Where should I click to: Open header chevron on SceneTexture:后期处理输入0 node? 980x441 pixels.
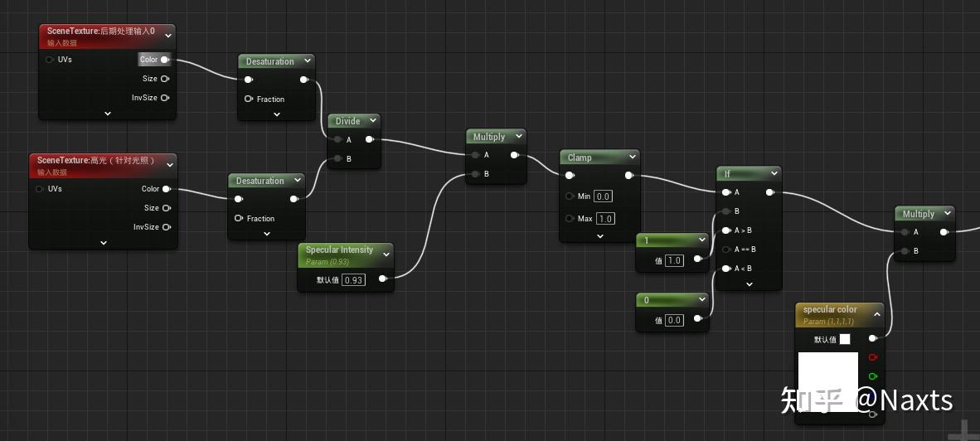(x=168, y=36)
